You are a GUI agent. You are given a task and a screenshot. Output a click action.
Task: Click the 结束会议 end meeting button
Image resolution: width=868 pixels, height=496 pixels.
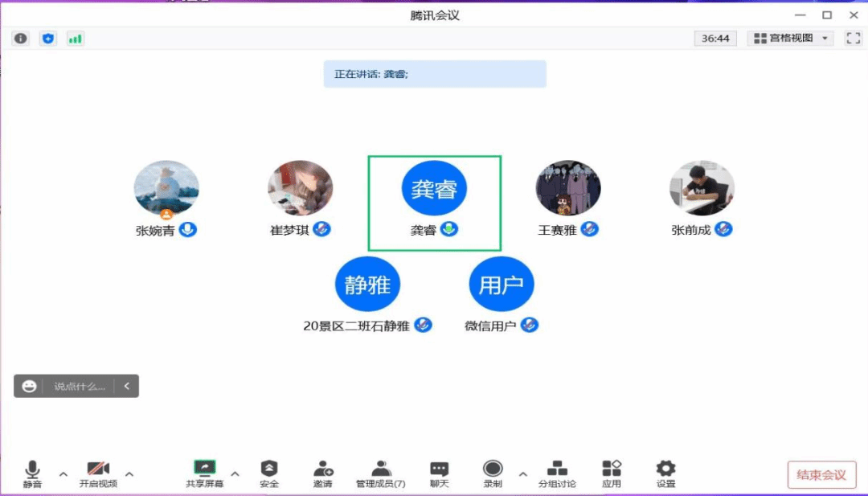point(821,475)
